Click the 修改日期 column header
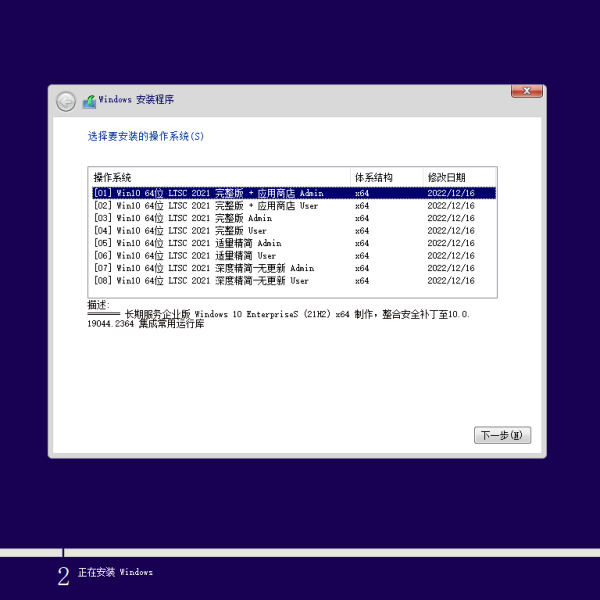600x600 pixels. point(459,178)
